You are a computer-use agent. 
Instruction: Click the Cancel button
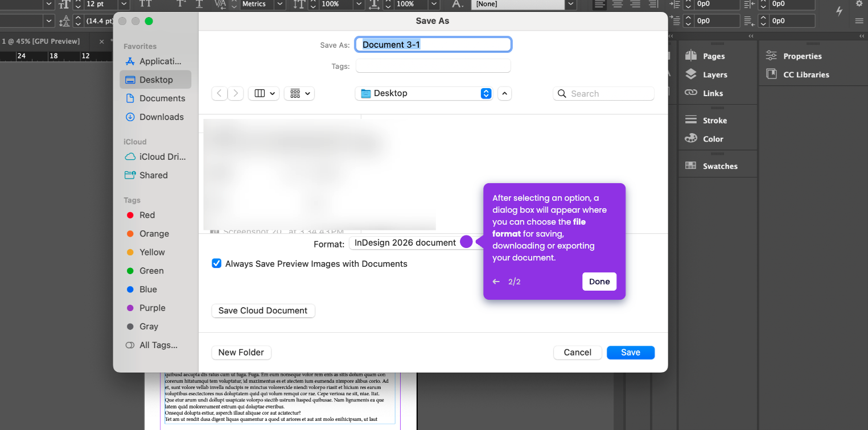578,353
